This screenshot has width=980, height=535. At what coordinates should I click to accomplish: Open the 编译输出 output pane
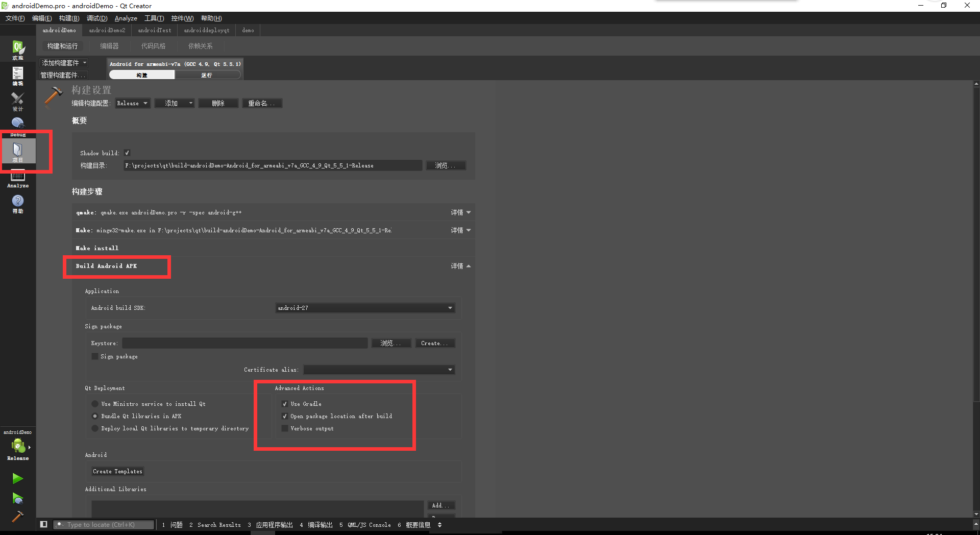316,525
